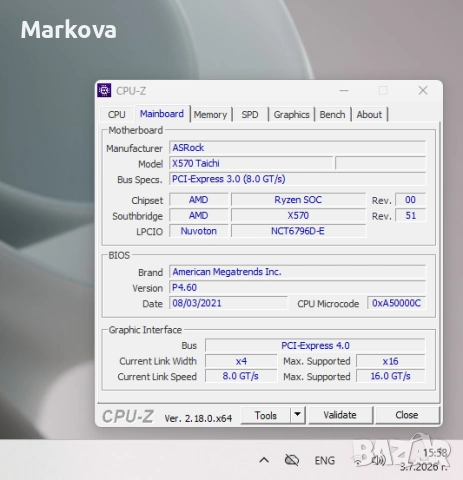The width and height of the screenshot is (463, 480).
Task: Click the current link speed 8.0 GT/s
Action: [241, 376]
